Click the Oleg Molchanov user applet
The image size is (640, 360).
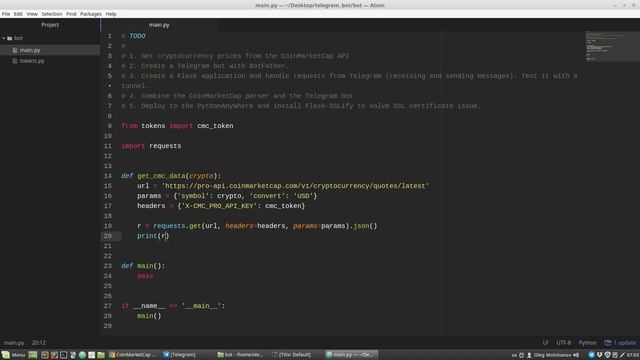[549, 355]
